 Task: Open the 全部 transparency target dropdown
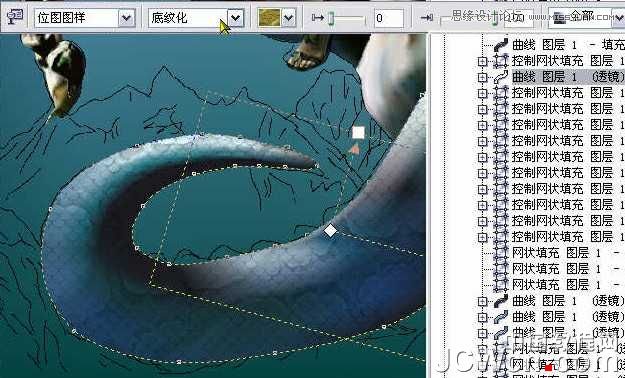tap(618, 18)
